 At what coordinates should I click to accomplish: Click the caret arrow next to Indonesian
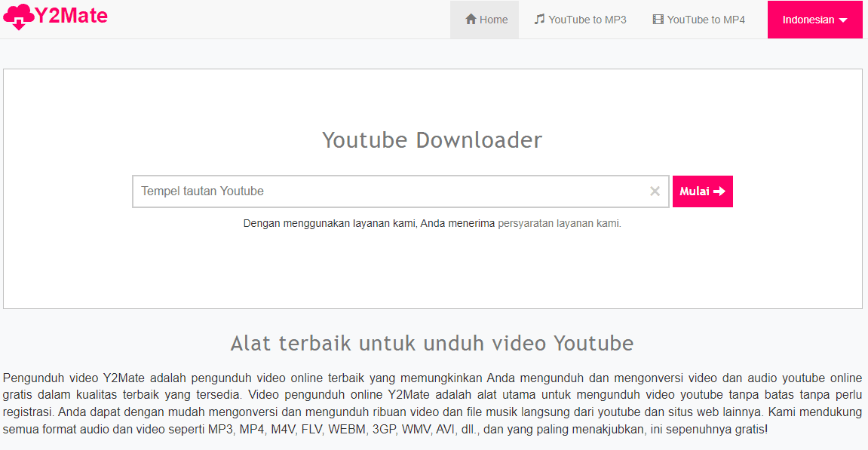click(842, 20)
